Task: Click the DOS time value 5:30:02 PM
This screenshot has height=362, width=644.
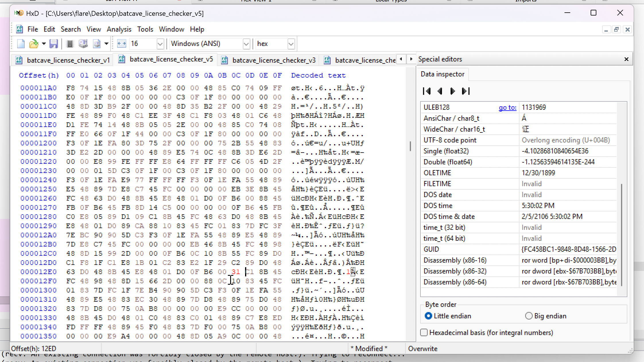Action: point(568,206)
